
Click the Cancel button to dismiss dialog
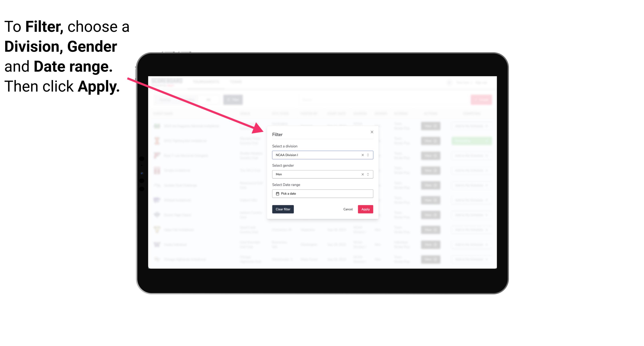coord(348,209)
